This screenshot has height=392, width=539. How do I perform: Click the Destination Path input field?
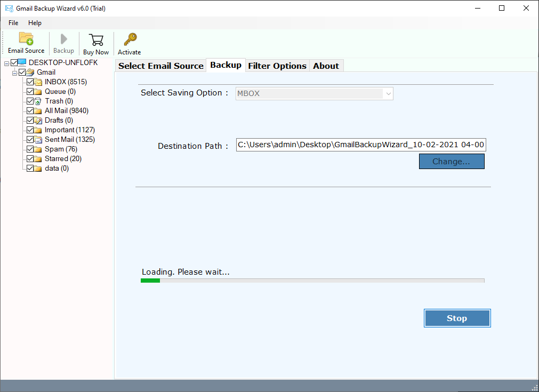[361, 145]
